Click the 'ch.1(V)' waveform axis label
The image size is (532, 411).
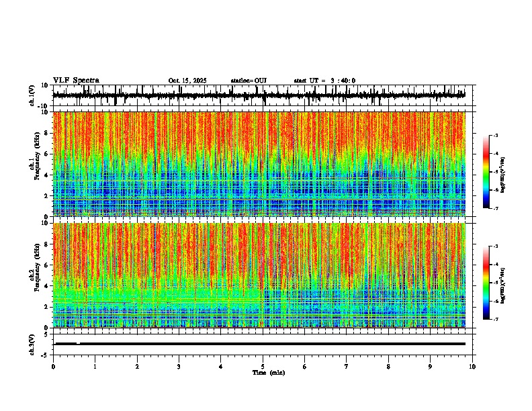(x=33, y=95)
